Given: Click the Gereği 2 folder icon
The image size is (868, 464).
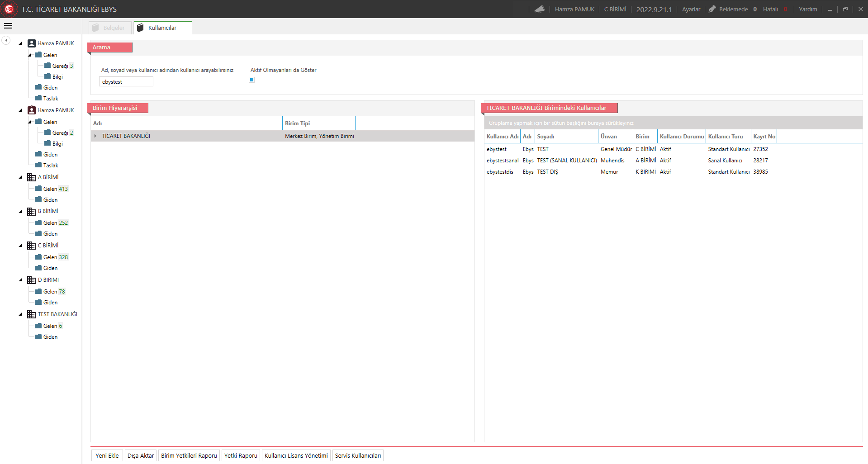Looking at the screenshot, I should click(x=47, y=133).
